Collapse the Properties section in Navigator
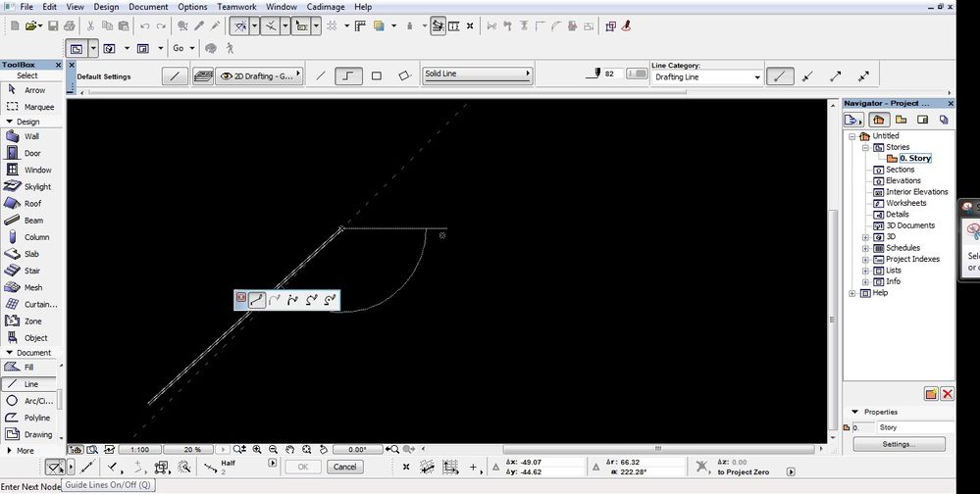Screen dimensions: 980x494 point(855,413)
